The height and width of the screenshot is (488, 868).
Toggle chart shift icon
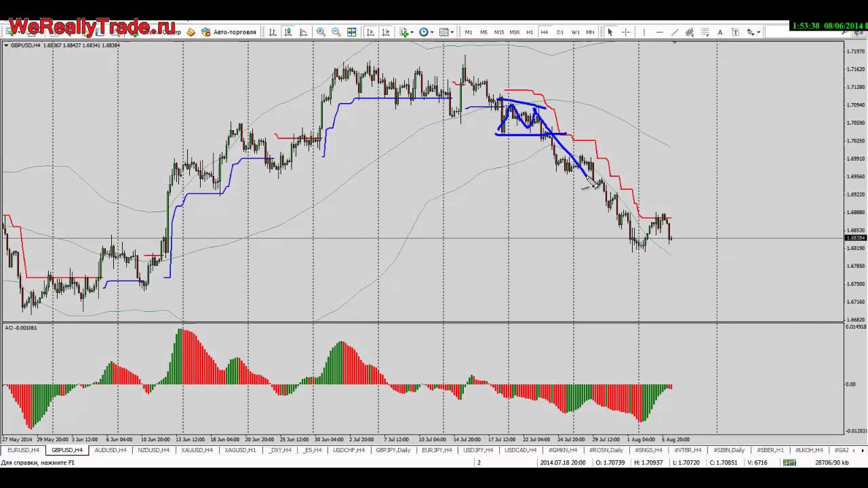[386, 32]
